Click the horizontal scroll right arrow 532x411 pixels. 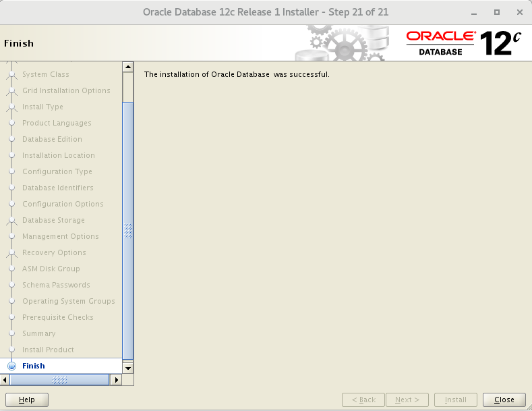[117, 379]
